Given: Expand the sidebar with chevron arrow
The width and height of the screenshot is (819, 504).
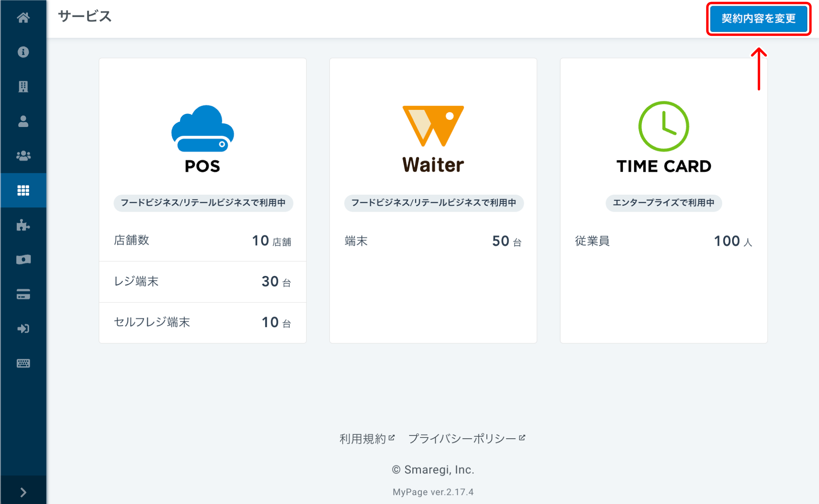Looking at the screenshot, I should point(23,492).
